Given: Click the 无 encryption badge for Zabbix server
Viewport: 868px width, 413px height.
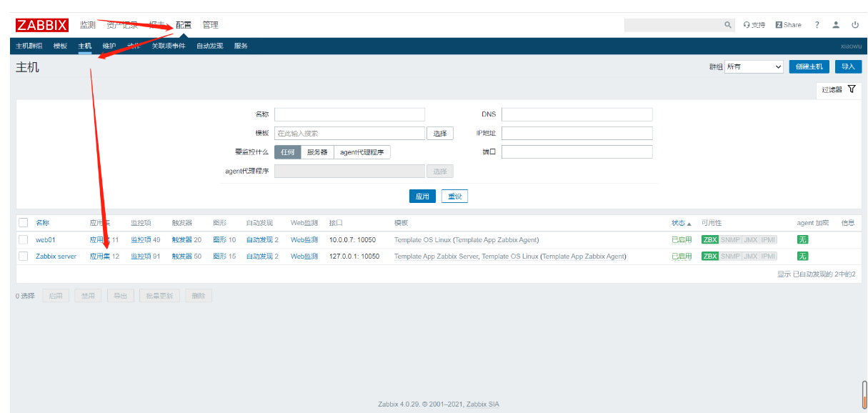Looking at the screenshot, I should pyautogui.click(x=802, y=256).
